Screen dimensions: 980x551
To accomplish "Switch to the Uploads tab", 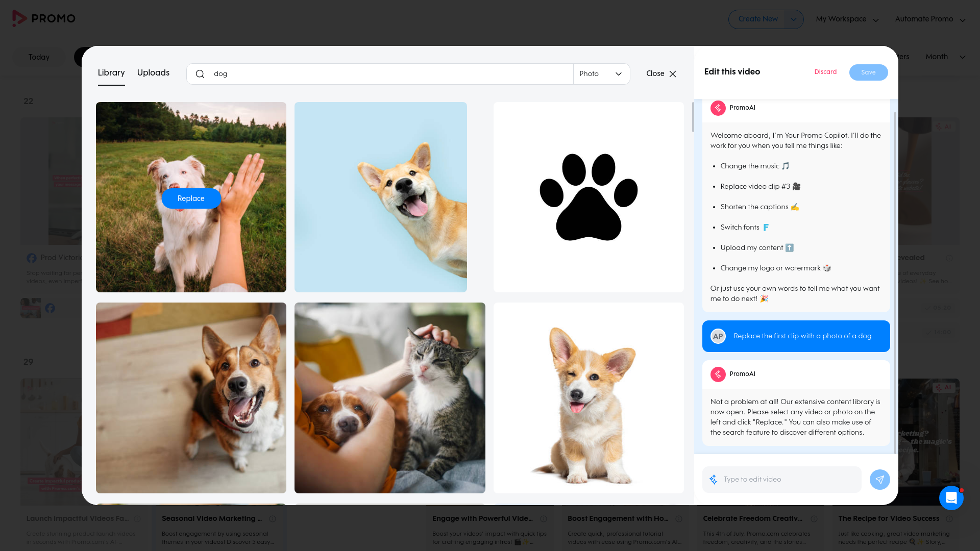I will pos(153,73).
